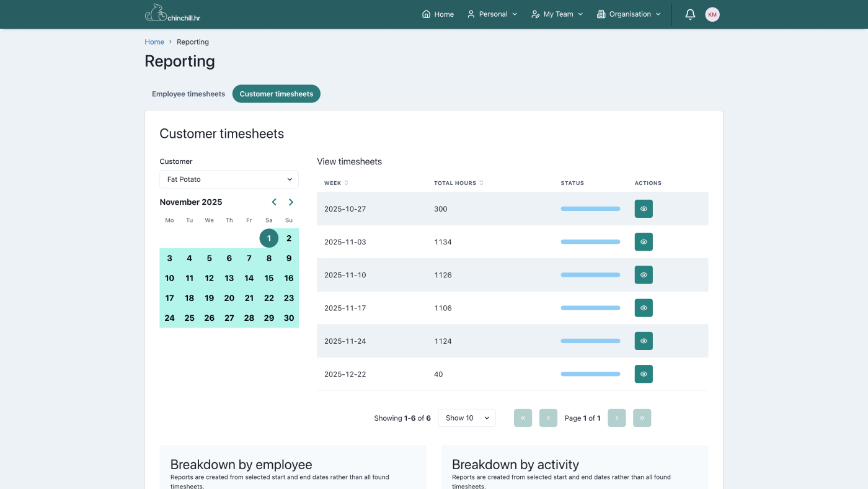Click the Breakdown by employee heading
Viewport: 868px width, 489px height.
[241, 465]
